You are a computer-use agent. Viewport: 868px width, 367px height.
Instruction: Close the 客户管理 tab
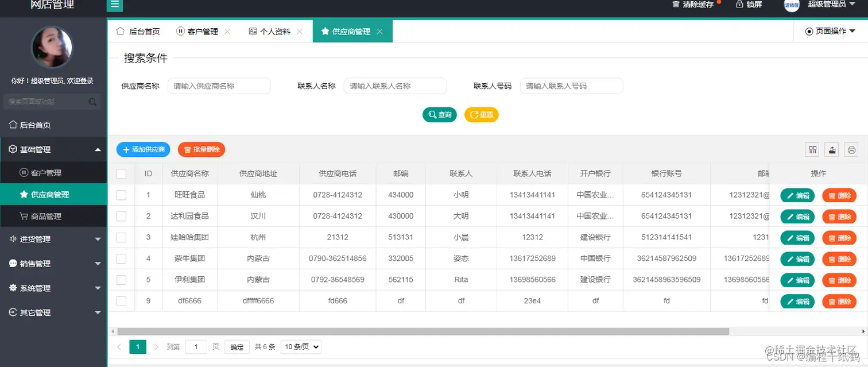click(227, 32)
